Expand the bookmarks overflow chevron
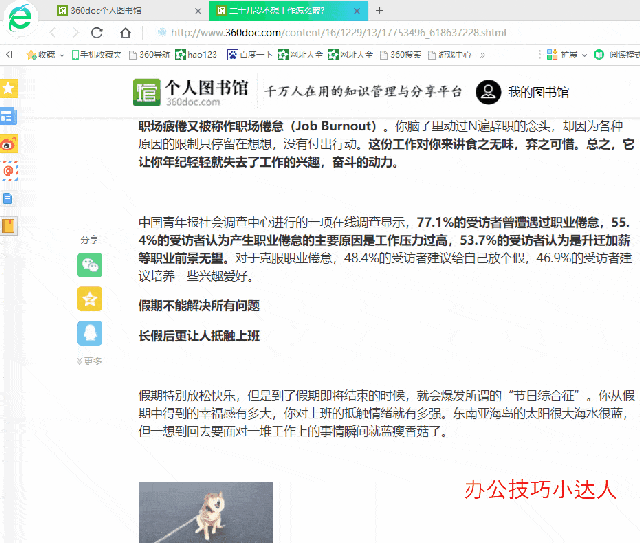This screenshot has width=640, height=543. tap(482, 55)
